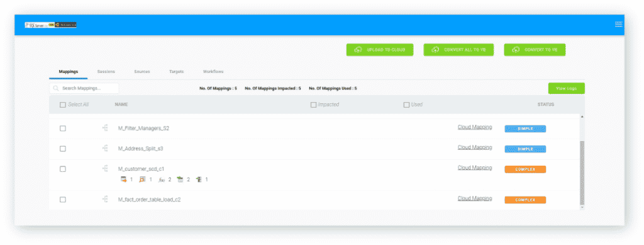Click the mapping tree icon beside M_Address_Split_s3
Viewport: 644px width, 245px height.
[x=105, y=148]
